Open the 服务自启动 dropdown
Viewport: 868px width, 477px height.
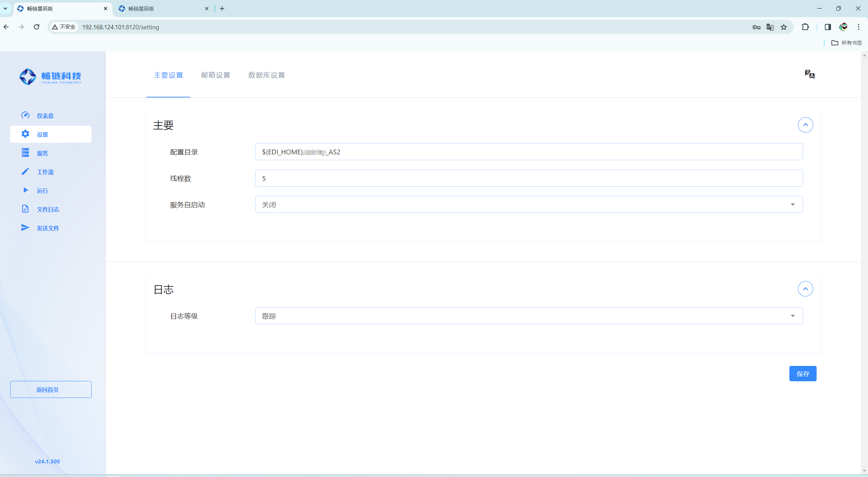pyautogui.click(x=529, y=204)
